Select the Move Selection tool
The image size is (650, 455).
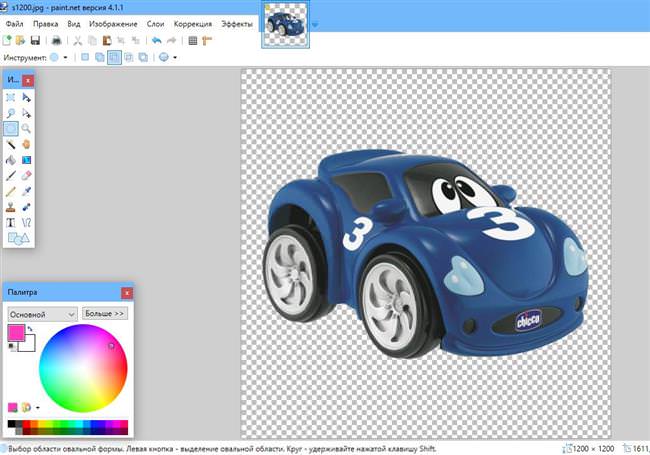(x=27, y=113)
